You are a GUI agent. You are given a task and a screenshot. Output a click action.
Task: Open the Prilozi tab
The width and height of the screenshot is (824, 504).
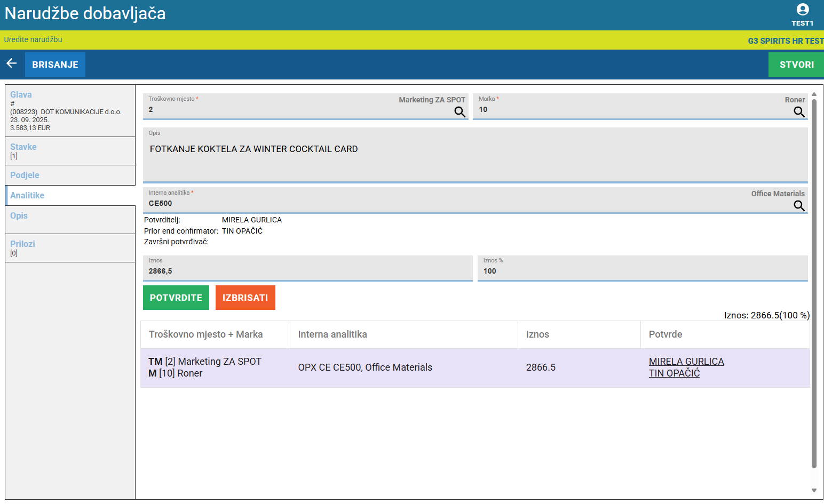tap(22, 244)
